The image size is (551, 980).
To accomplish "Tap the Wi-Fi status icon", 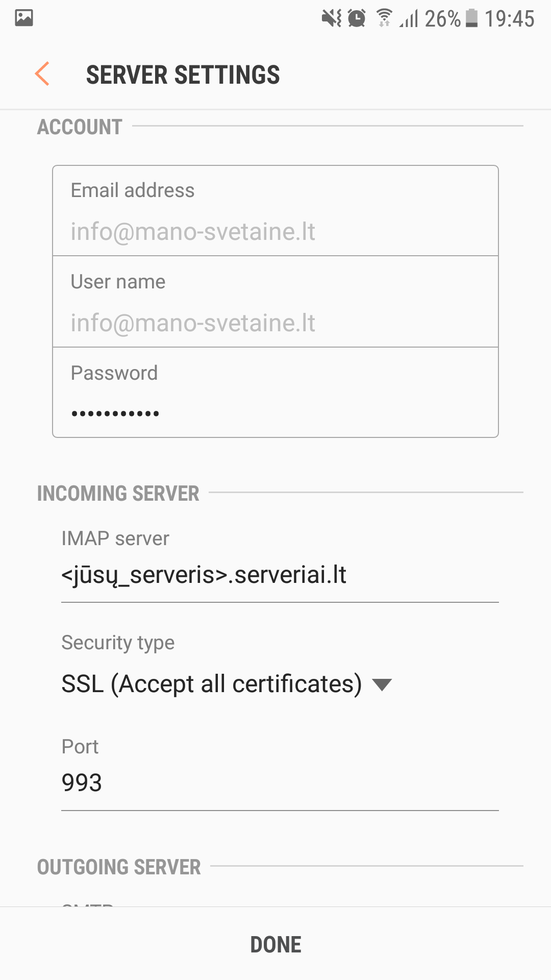I will pyautogui.click(x=384, y=18).
